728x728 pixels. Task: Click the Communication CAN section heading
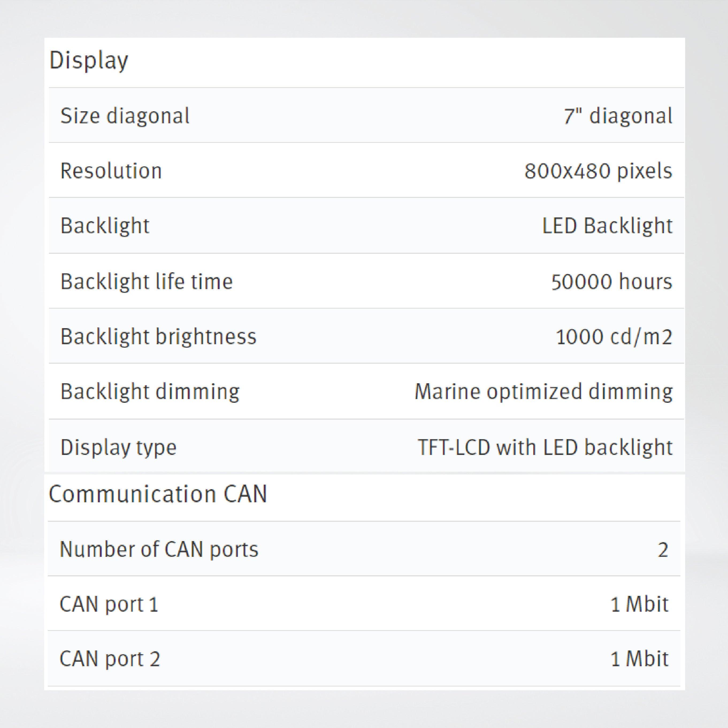coord(158,494)
